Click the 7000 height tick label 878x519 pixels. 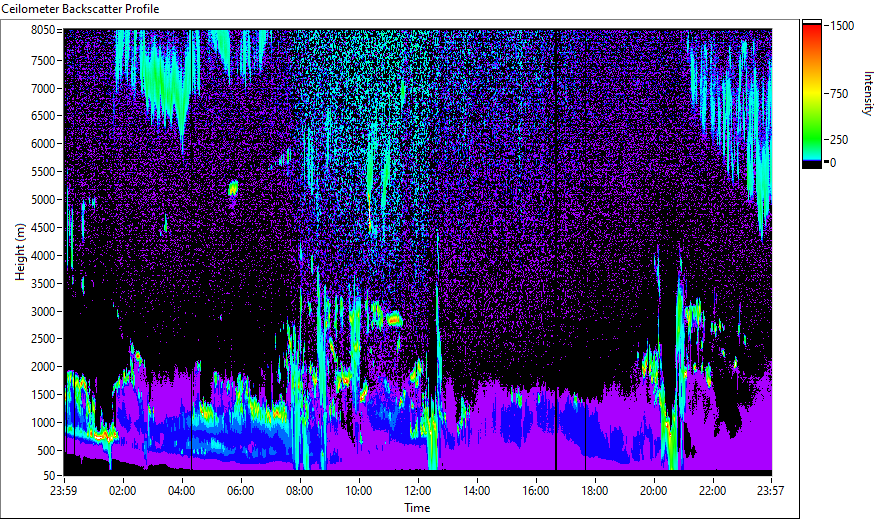point(43,88)
